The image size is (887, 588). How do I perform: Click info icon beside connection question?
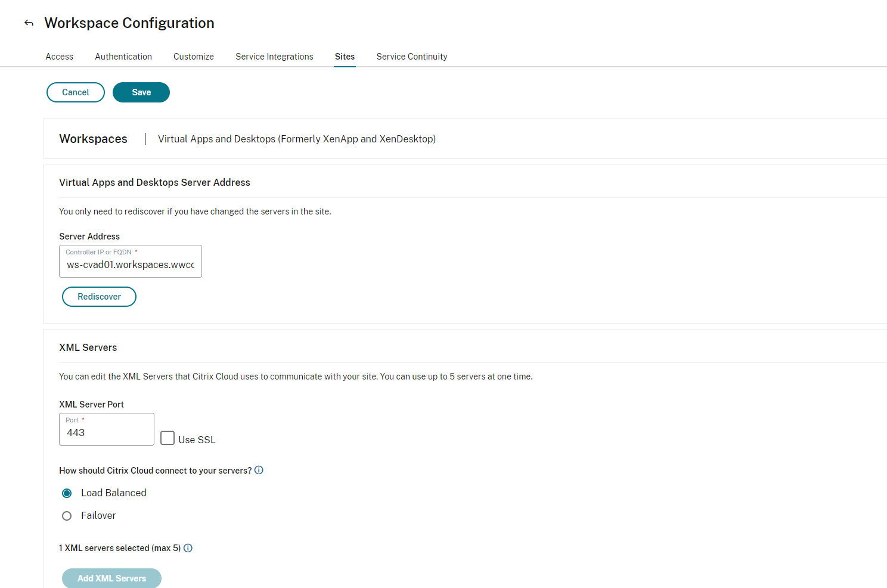(x=259, y=470)
